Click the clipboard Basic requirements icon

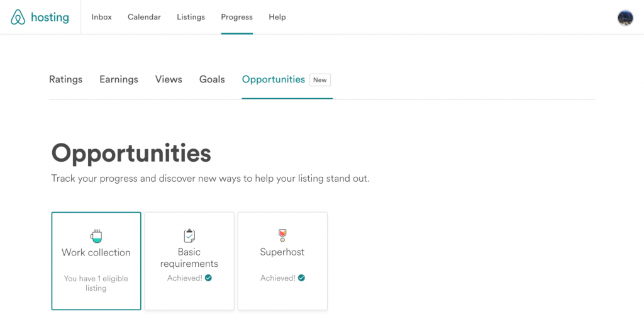tap(189, 236)
